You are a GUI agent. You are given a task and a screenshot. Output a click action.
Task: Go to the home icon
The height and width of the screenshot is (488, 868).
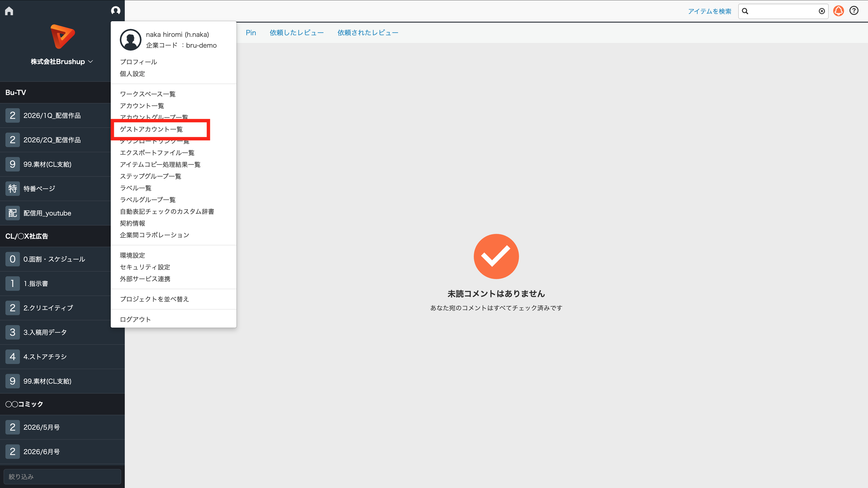click(x=9, y=11)
